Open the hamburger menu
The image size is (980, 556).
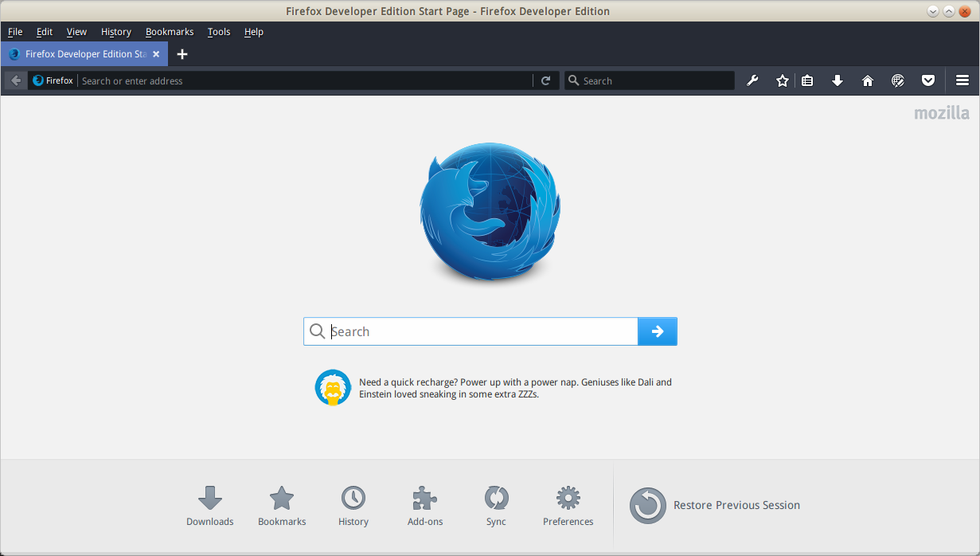[x=962, y=80]
